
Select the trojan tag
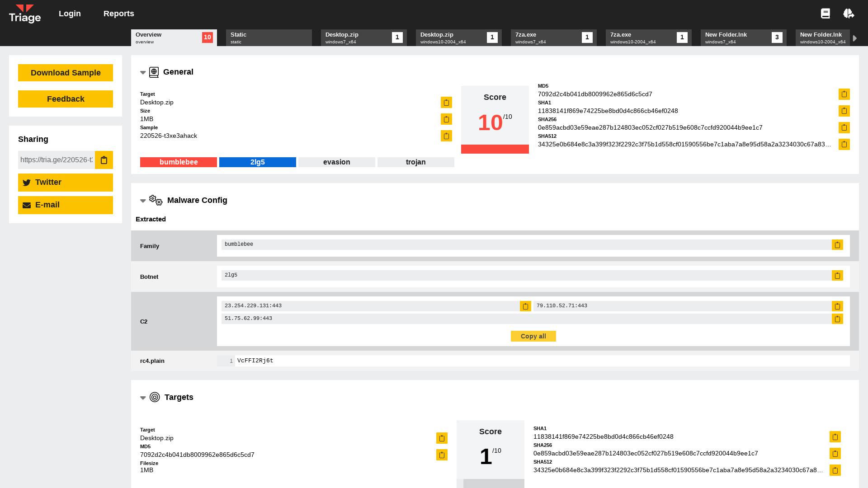pyautogui.click(x=416, y=162)
